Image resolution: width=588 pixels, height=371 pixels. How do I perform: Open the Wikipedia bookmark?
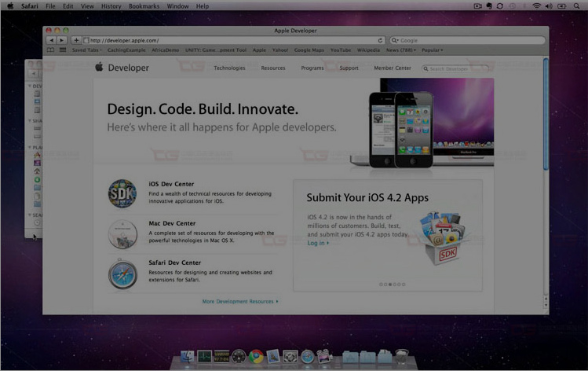coord(368,50)
